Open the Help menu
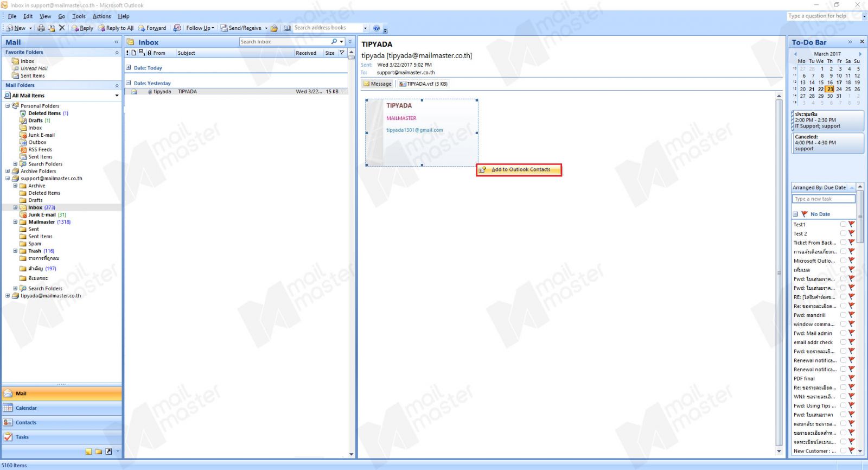Screen dimensions: 868x470 tap(124, 16)
